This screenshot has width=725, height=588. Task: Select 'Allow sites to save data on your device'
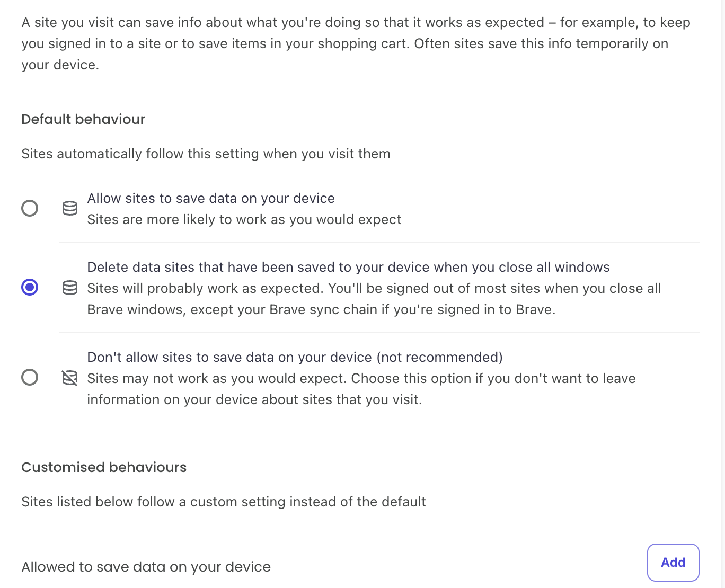(x=30, y=208)
